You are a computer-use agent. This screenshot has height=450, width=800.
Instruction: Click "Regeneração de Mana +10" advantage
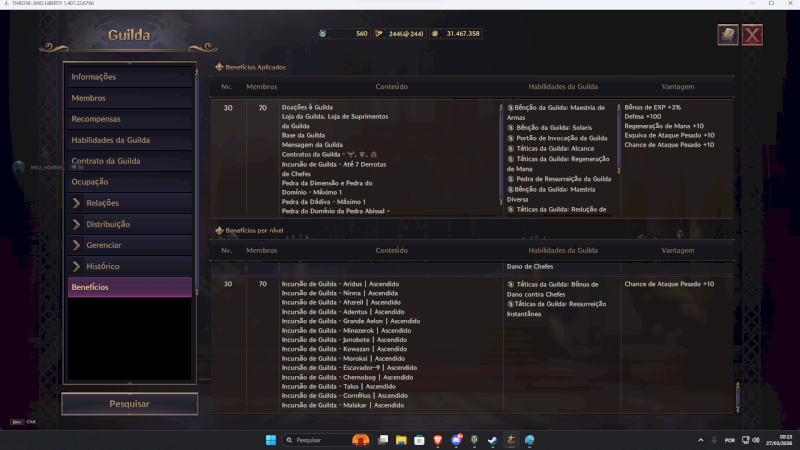tap(664, 126)
